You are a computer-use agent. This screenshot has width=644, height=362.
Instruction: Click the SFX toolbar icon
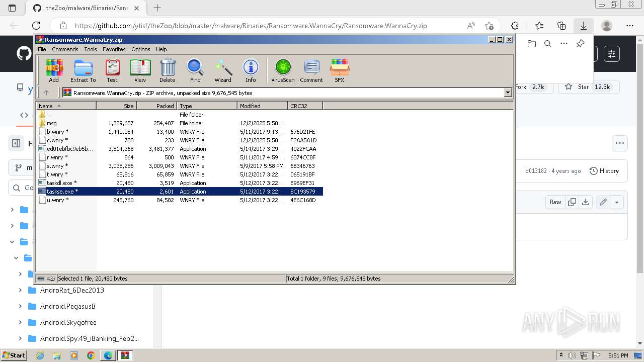[340, 70]
